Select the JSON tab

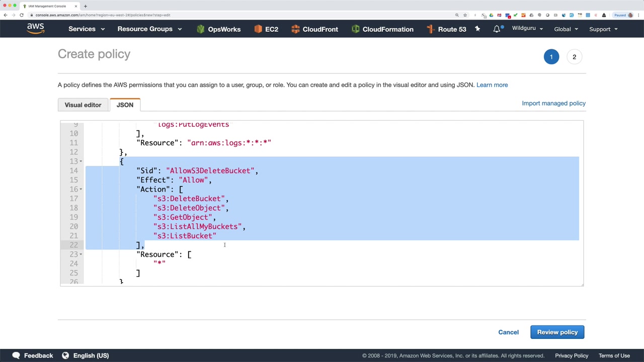(125, 105)
